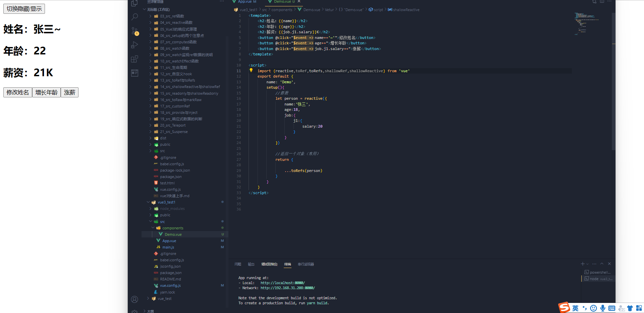Switch to the App.vue editor tab

[247, 2]
